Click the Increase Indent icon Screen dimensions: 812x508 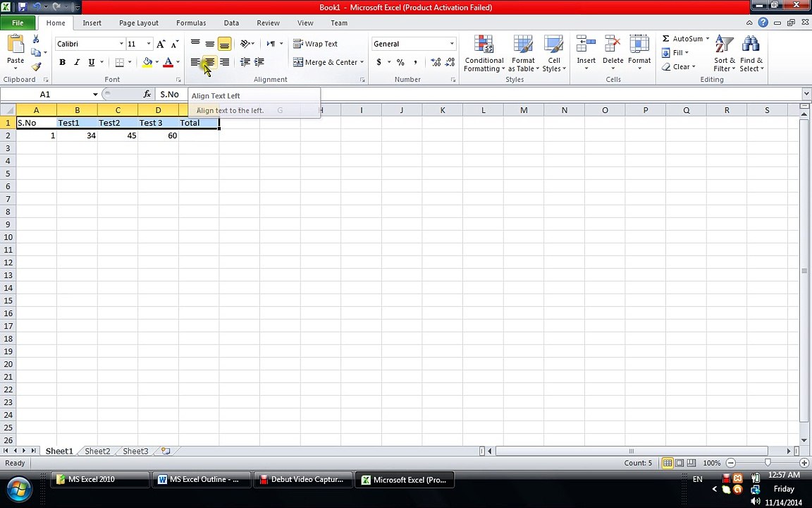point(259,62)
